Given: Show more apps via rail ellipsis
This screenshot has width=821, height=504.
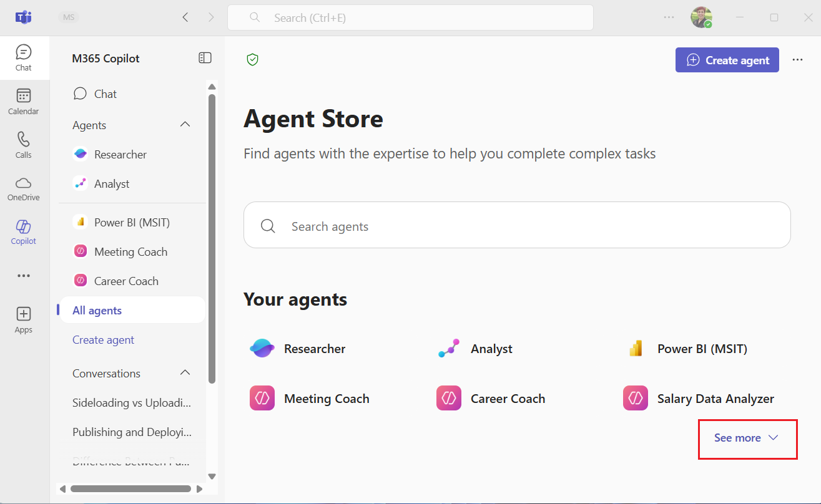Looking at the screenshot, I should (24, 276).
